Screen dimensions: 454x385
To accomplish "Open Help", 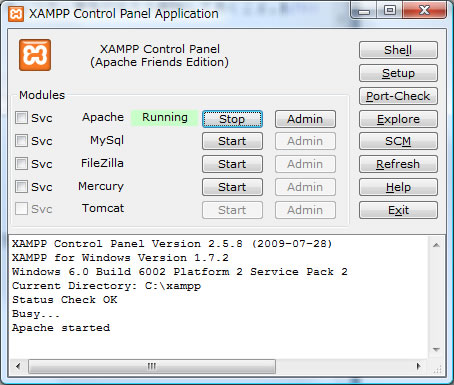I will coord(398,187).
